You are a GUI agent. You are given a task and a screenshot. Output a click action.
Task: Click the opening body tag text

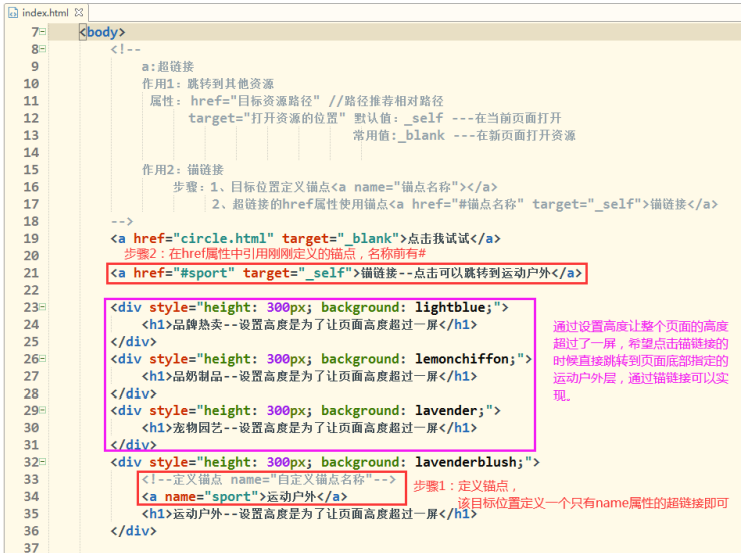tap(102, 32)
